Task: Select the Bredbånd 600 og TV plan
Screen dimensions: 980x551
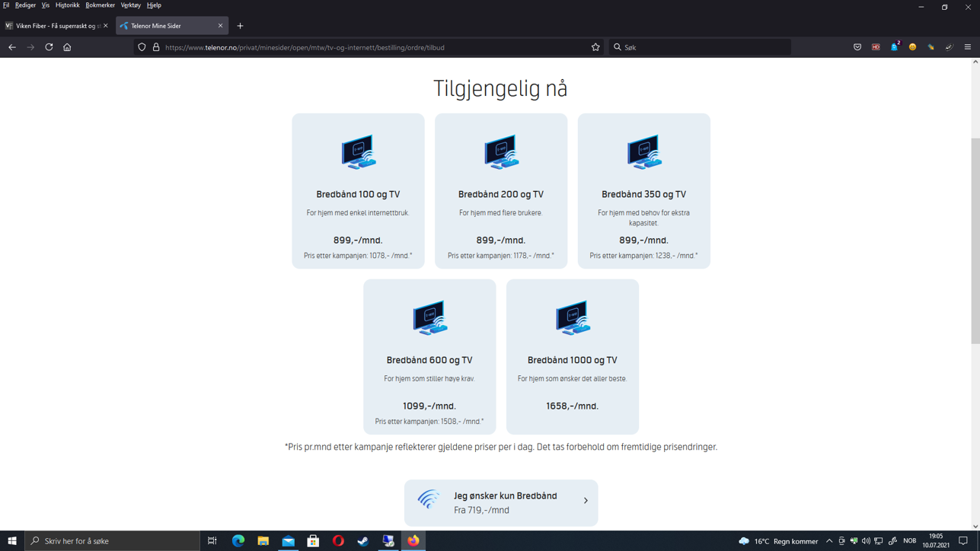Action: click(429, 357)
